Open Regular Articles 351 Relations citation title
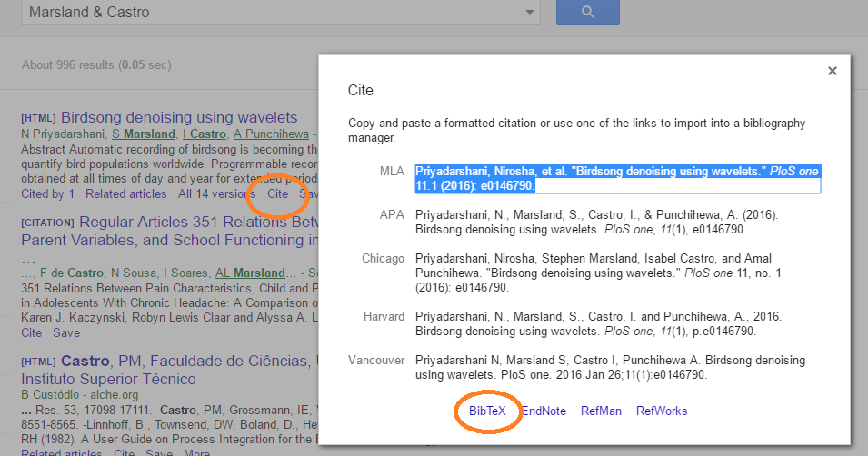The height and width of the screenshot is (456, 868). tap(169, 231)
